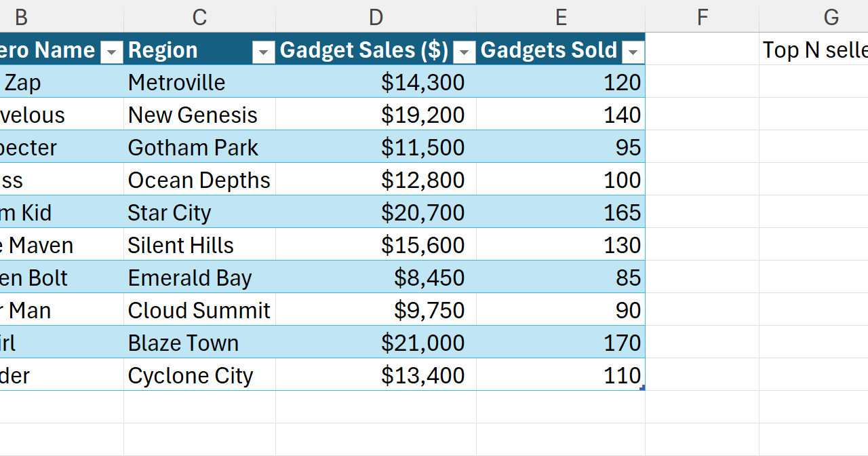The height and width of the screenshot is (456, 868).
Task: Select the Gadget Sales ($) header cell
Action: click(x=363, y=50)
